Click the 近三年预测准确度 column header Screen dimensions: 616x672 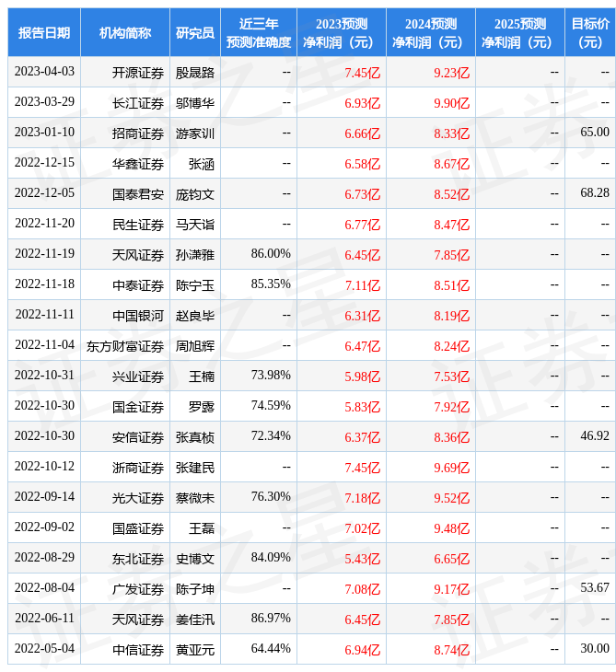coord(259,32)
